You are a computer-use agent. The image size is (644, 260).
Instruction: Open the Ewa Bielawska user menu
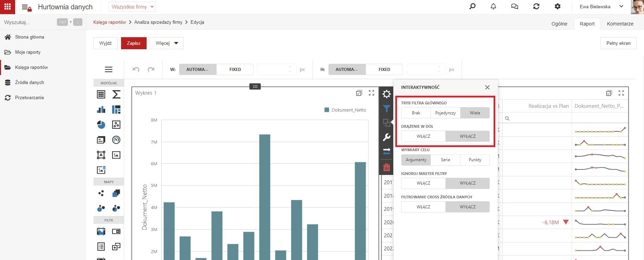[601, 7]
